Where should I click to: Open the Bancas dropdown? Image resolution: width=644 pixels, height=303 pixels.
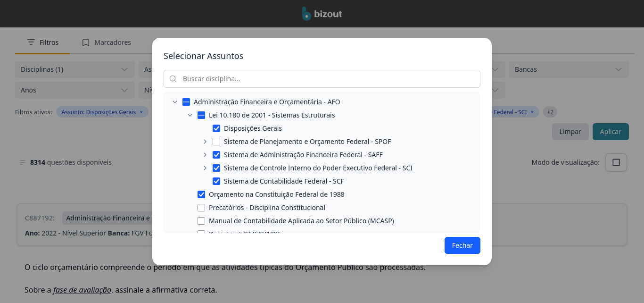[x=568, y=69]
